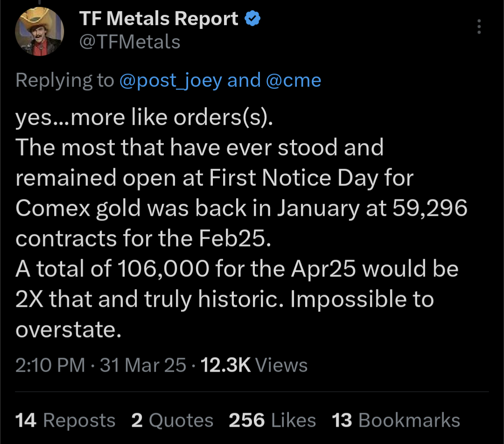Screen dimensions: 504x444
Task: Open TF Metals Report profile avatar
Action: click(x=39, y=31)
